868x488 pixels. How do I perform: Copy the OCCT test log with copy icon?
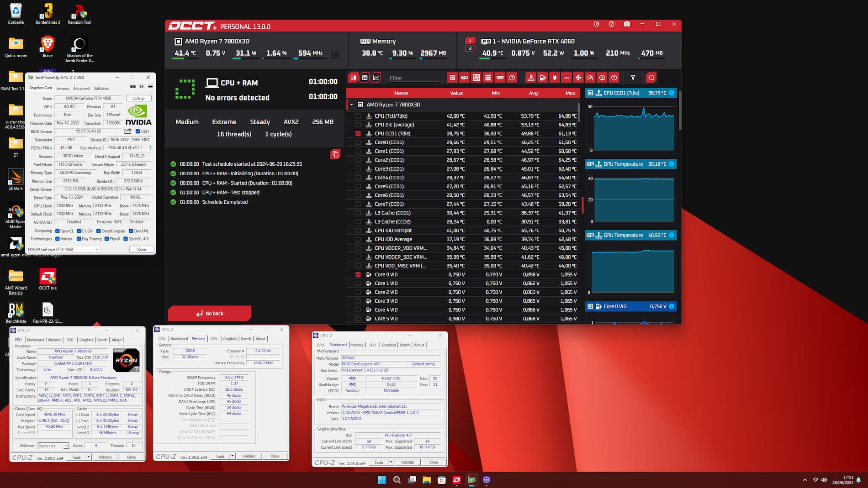pos(335,154)
